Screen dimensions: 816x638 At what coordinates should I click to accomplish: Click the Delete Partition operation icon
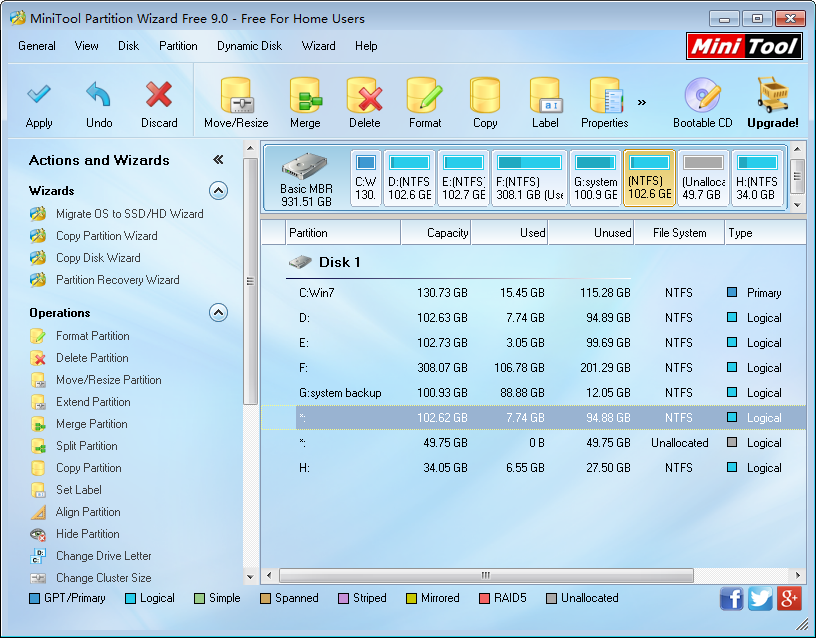38,358
